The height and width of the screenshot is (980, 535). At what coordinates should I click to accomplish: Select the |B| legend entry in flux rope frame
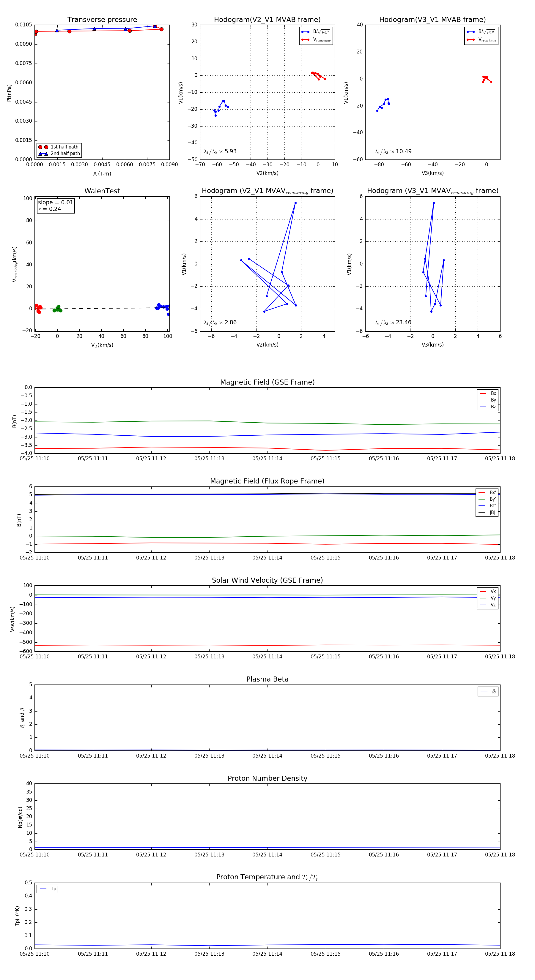(x=487, y=513)
